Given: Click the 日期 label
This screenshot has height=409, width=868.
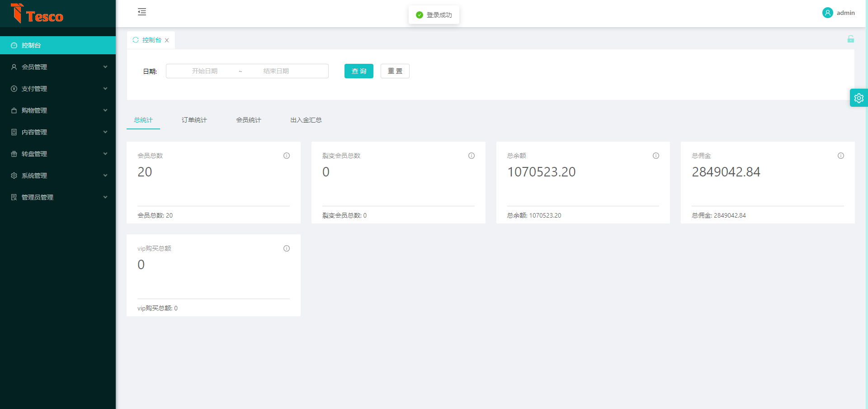Looking at the screenshot, I should click(x=150, y=71).
